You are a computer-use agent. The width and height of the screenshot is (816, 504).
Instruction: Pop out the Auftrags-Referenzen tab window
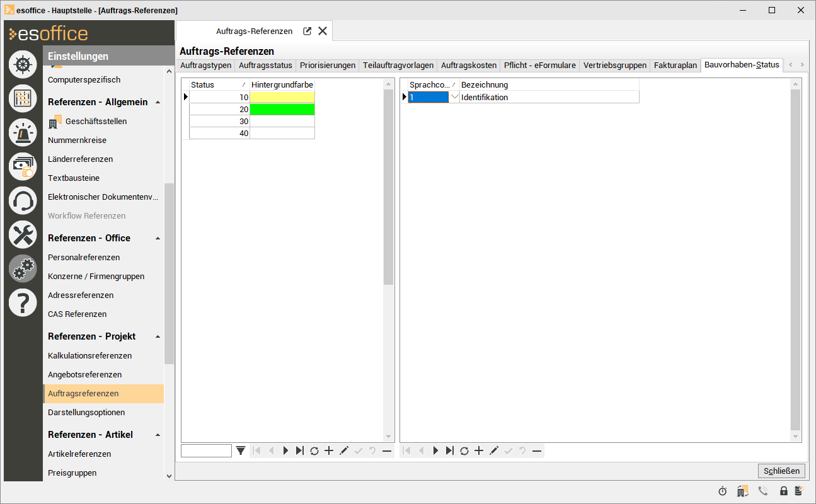coord(307,31)
